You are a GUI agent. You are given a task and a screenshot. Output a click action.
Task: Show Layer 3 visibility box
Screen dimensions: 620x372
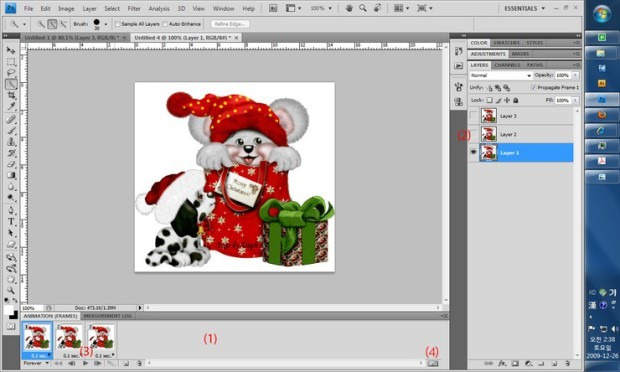(473, 116)
